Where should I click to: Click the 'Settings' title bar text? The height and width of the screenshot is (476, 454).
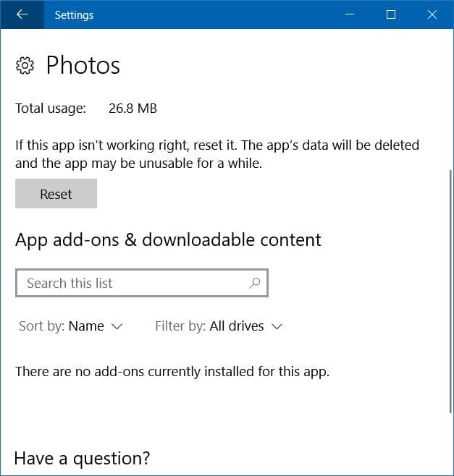point(74,15)
